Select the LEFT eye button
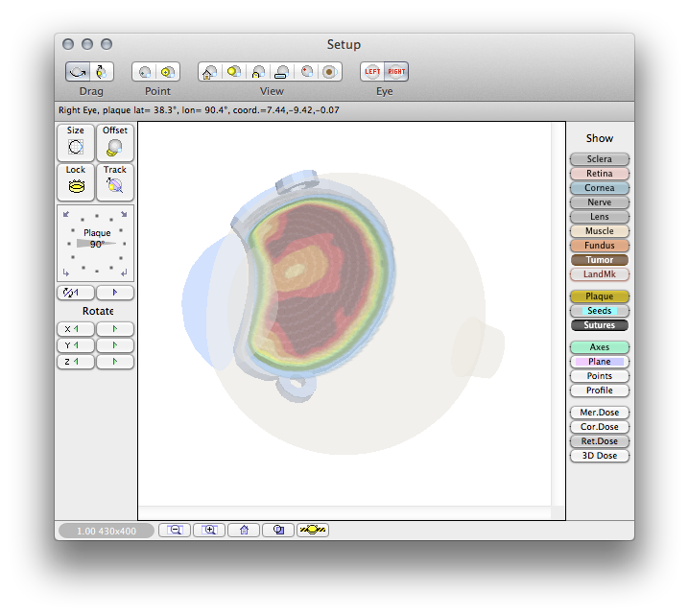This screenshot has height=616, width=689. pyautogui.click(x=372, y=72)
